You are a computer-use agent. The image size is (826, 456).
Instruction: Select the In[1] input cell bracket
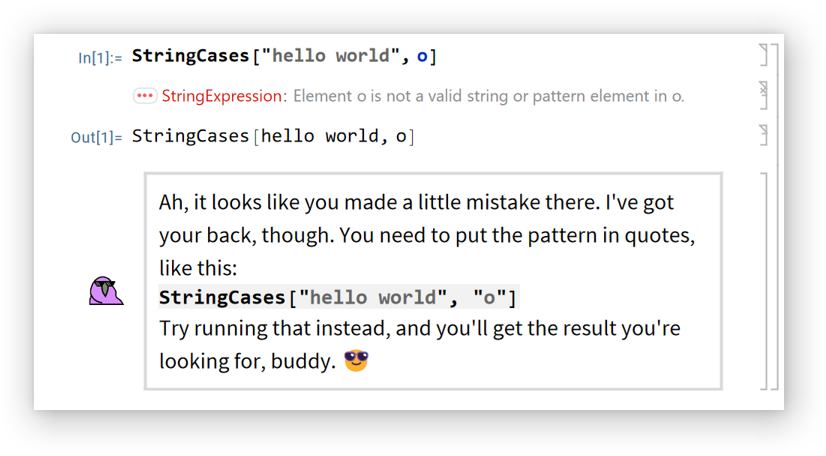[x=762, y=54]
